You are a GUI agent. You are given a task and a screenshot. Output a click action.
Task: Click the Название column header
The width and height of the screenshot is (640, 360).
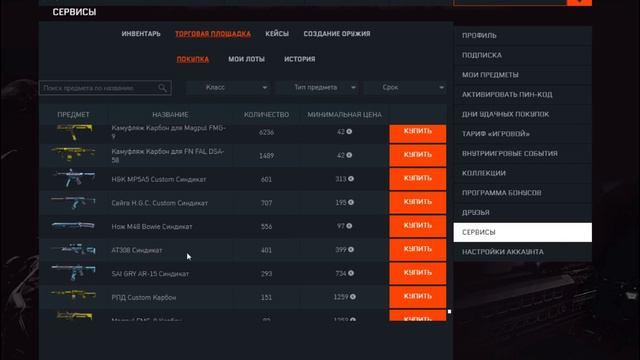point(170,115)
